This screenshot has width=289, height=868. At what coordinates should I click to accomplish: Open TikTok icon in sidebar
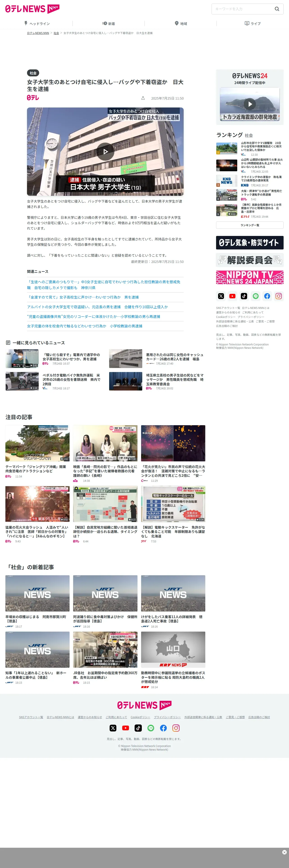[x=244, y=296]
